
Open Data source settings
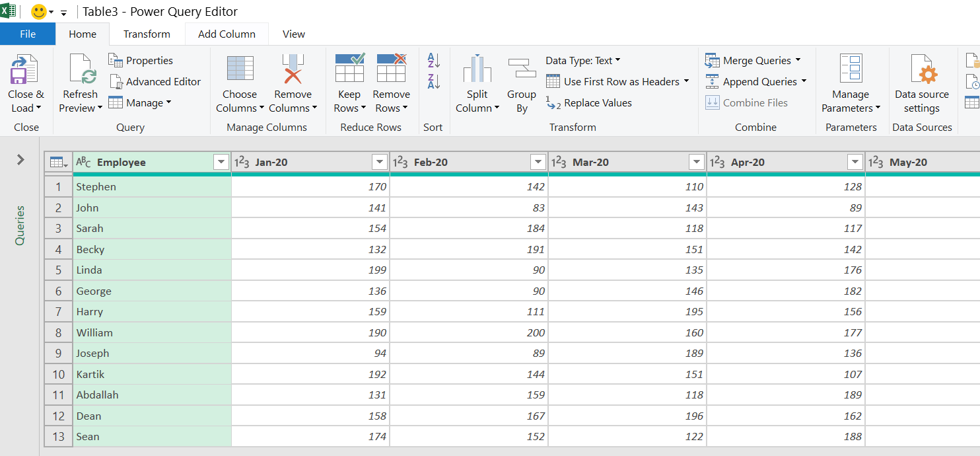click(x=922, y=82)
